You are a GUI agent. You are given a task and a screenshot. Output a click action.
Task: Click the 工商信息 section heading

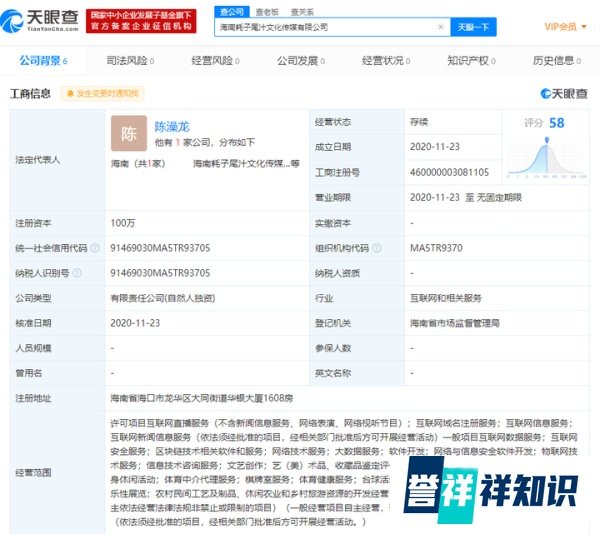[x=30, y=93]
